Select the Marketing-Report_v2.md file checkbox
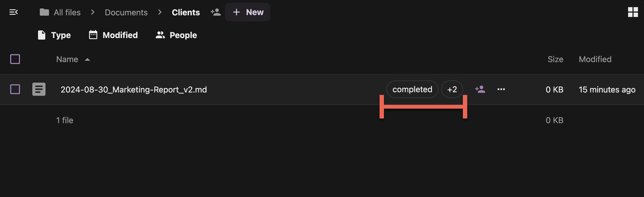 click(15, 89)
